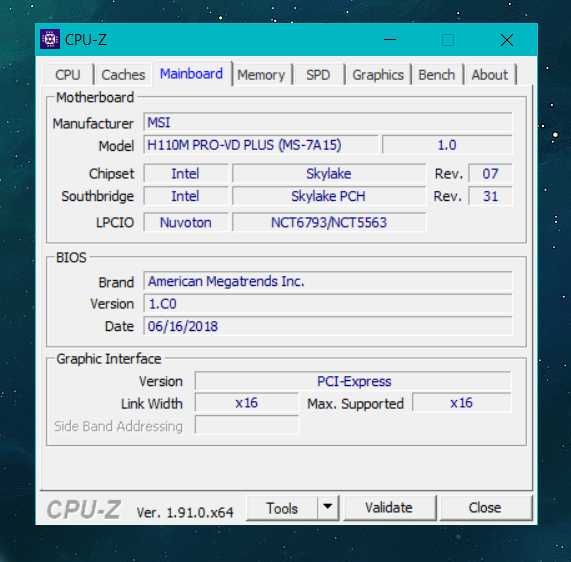
Task: Click the Chipset label
Action: pos(111,174)
